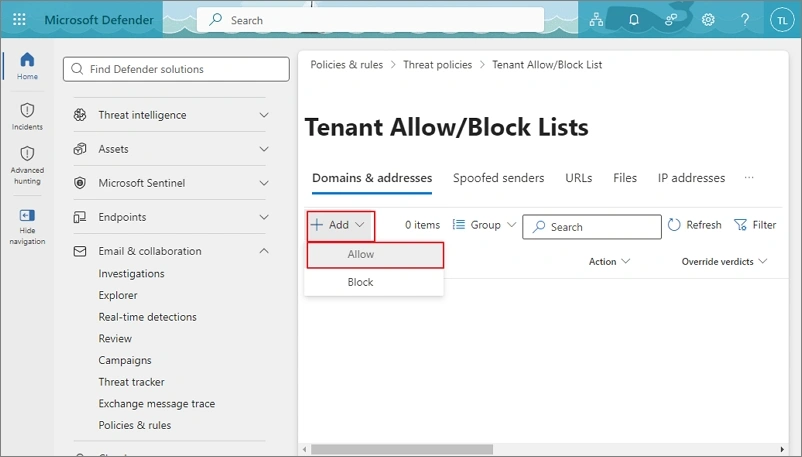Click the scrollbar left arrow
802x457 pixels.
click(305, 449)
